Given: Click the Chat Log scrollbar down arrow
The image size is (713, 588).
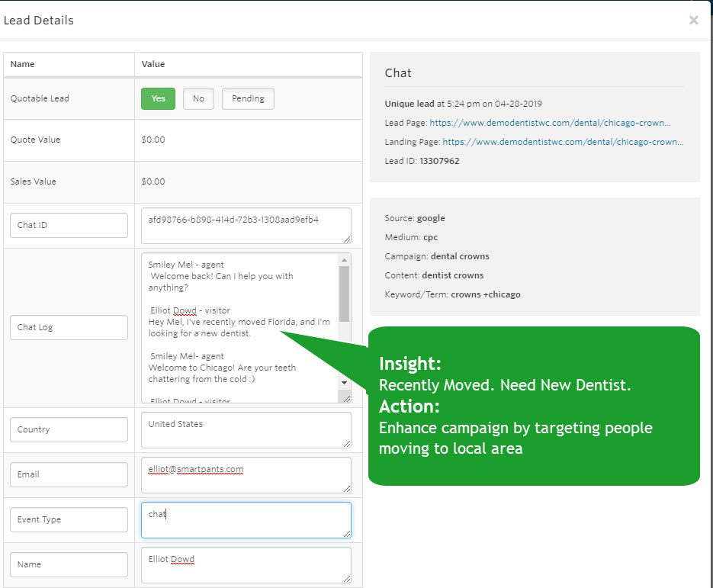Looking at the screenshot, I should [x=344, y=383].
